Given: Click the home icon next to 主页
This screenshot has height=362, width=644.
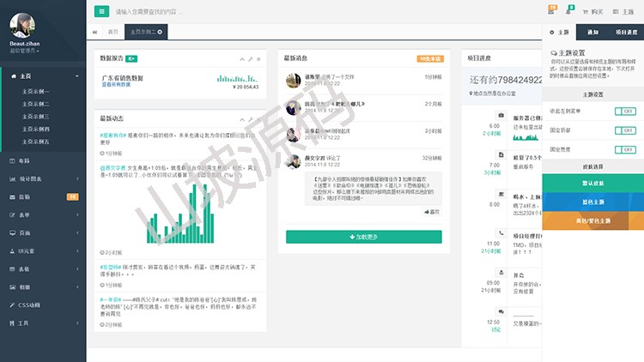Looking at the screenshot, I should (14, 76).
